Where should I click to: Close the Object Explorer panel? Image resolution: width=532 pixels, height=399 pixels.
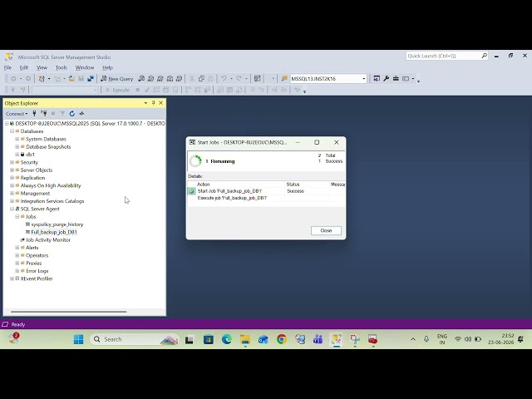(x=160, y=103)
